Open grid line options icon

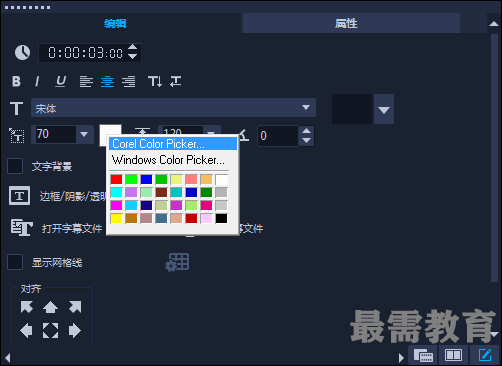click(x=177, y=262)
